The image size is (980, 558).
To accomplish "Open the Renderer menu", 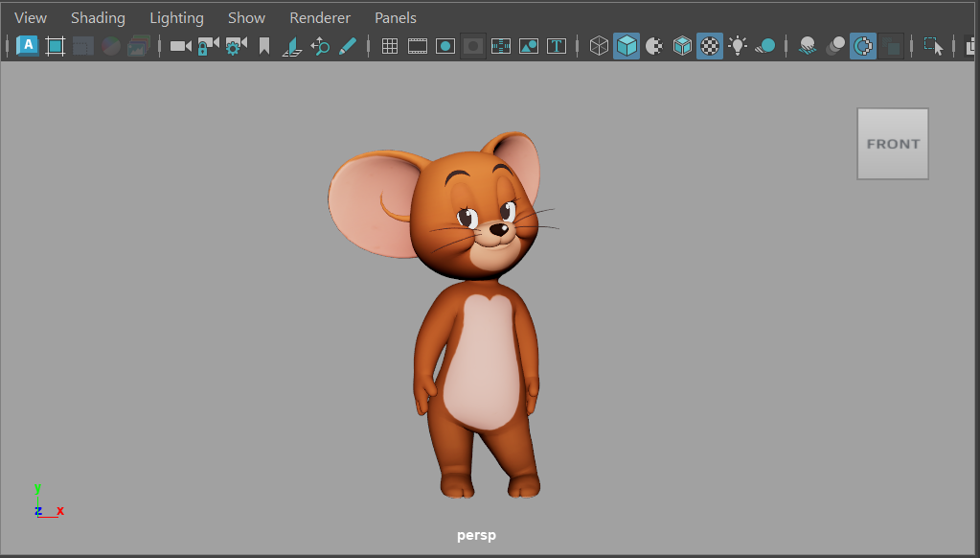I will click(320, 18).
